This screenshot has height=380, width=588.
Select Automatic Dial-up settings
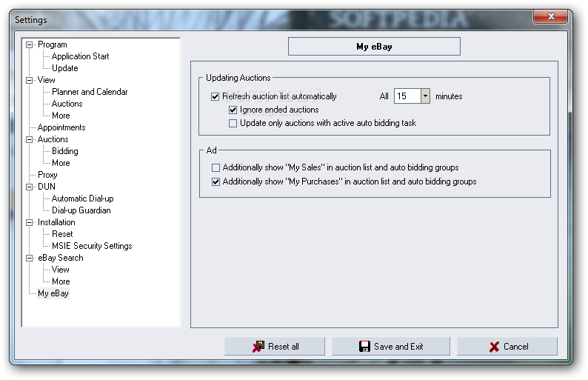82,199
